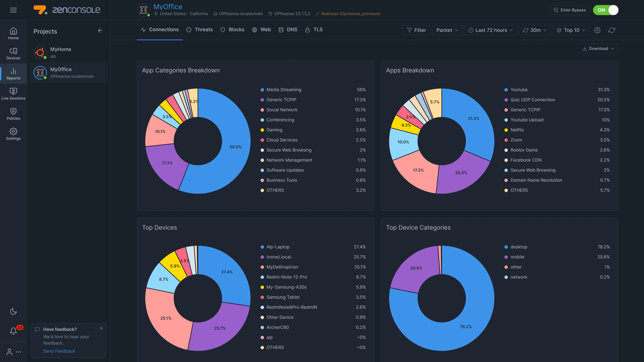Toggle Youtube legend entry

point(557,90)
